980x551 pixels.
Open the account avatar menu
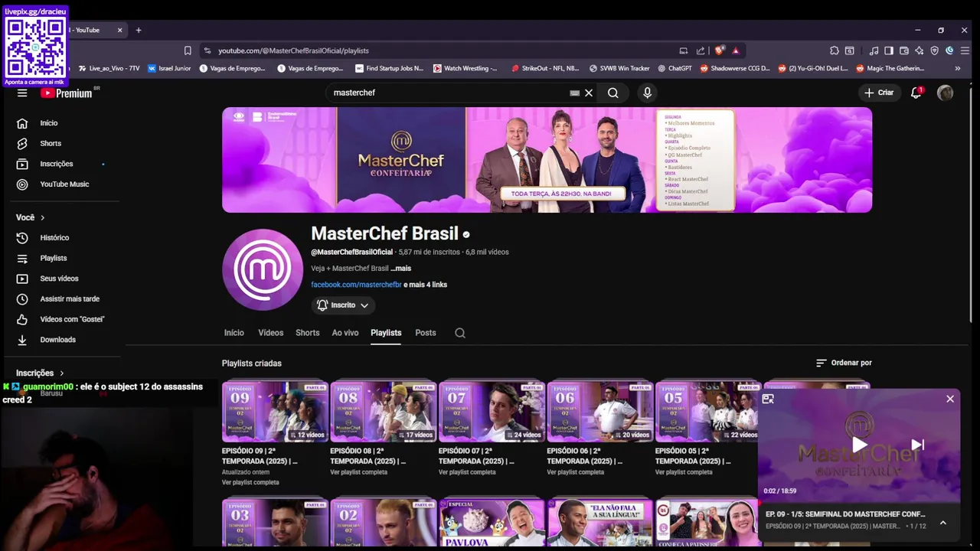pyautogui.click(x=946, y=93)
